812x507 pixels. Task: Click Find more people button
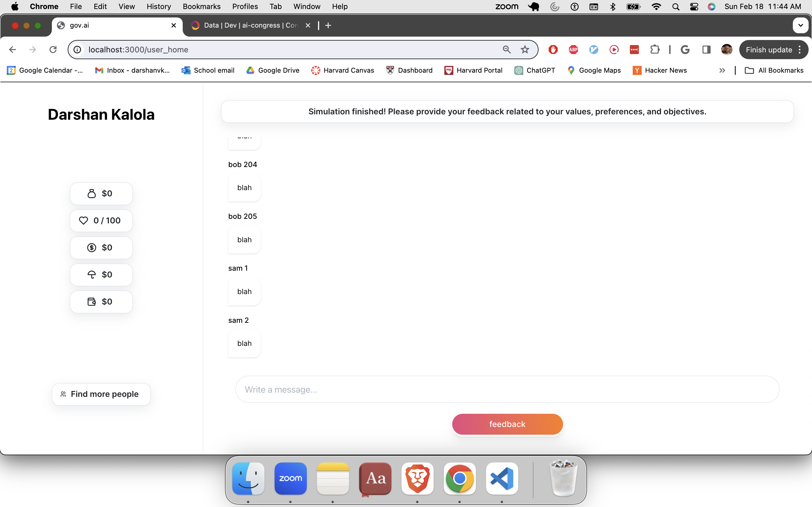click(x=101, y=394)
